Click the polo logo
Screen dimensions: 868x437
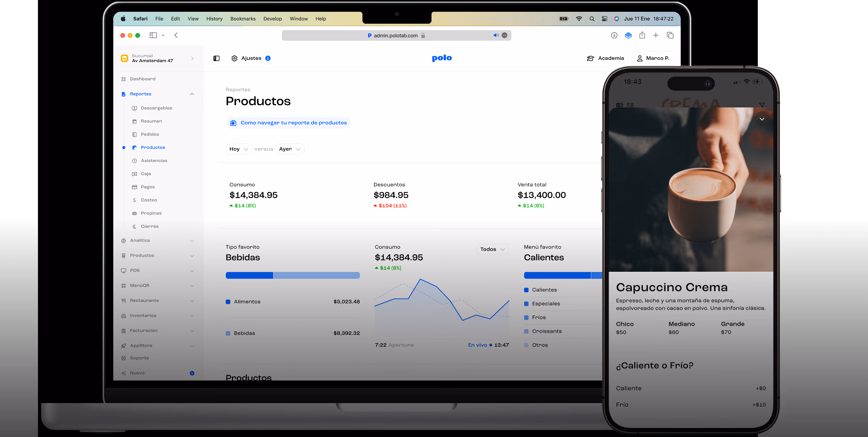[442, 58]
